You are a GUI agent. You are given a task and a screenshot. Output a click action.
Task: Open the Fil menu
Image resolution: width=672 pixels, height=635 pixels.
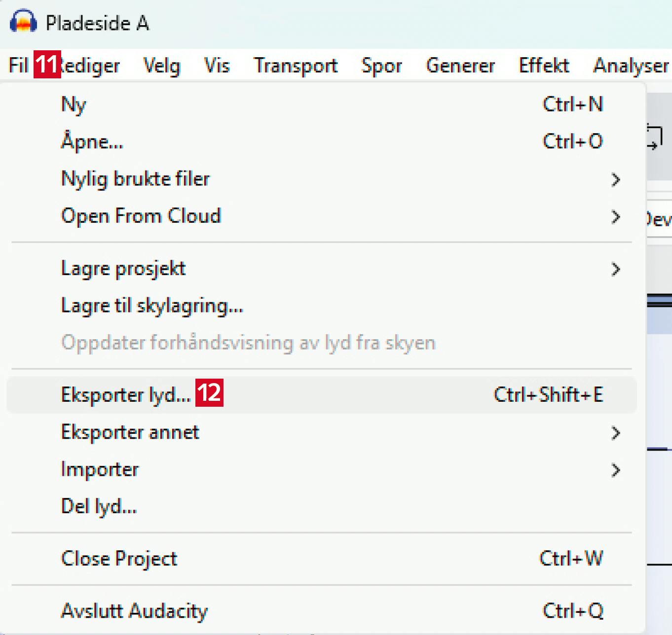click(x=18, y=66)
